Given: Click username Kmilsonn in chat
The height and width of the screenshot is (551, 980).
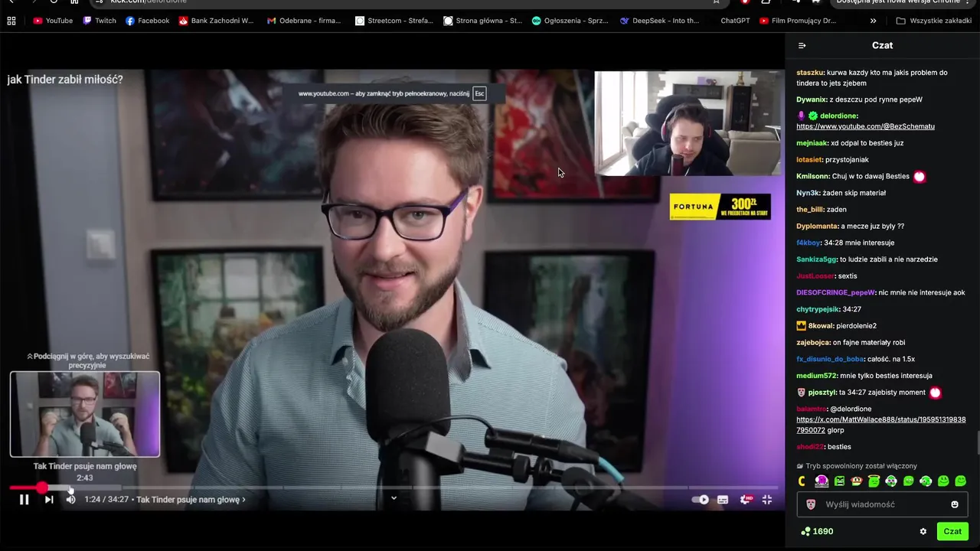Looking at the screenshot, I should 813,176.
